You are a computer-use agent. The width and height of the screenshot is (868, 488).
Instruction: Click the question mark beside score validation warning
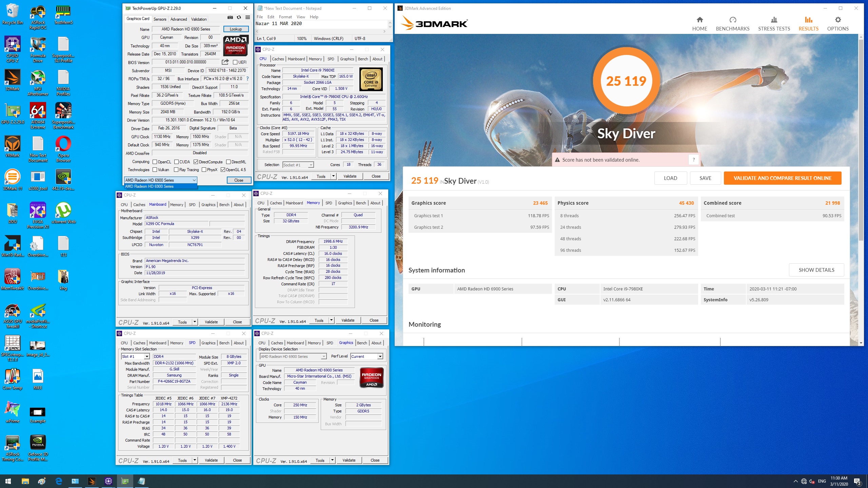tap(694, 160)
